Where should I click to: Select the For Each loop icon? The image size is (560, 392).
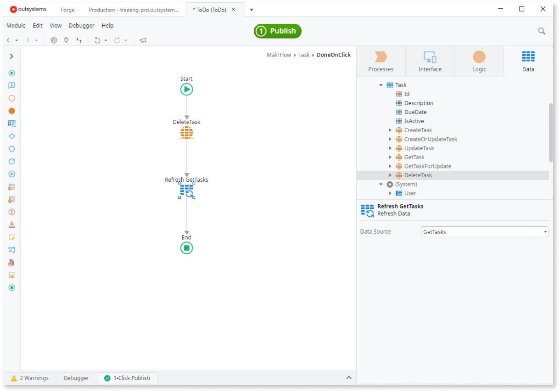11,161
